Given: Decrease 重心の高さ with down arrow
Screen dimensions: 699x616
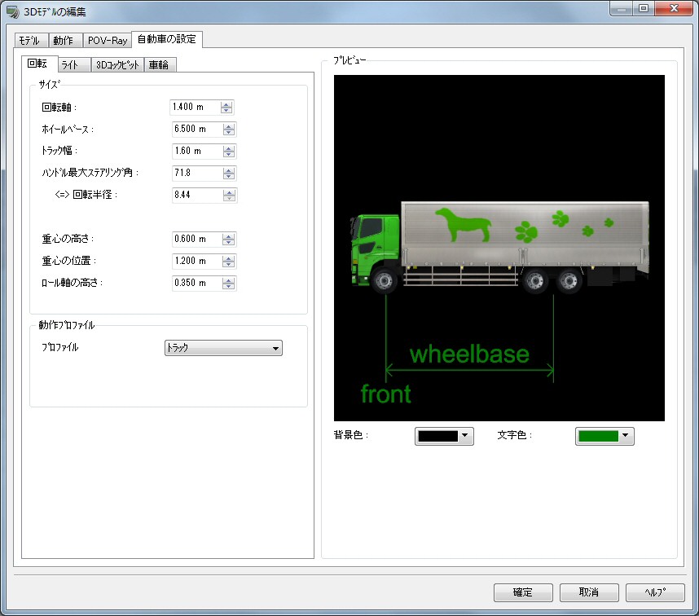Looking at the screenshot, I should 228,242.
